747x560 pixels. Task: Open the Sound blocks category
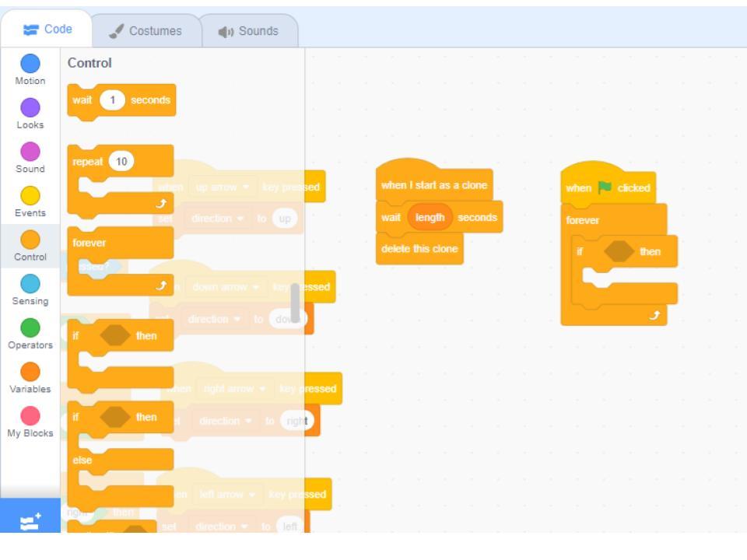[30, 157]
